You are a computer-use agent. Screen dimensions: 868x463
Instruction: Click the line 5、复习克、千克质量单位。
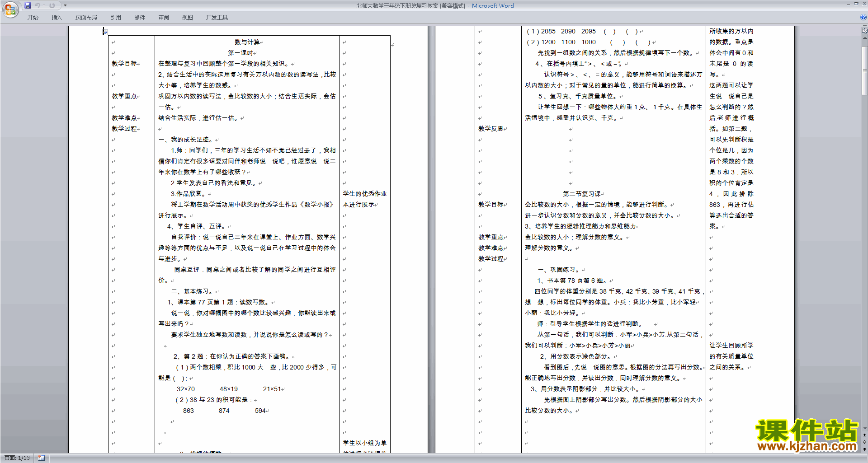click(x=578, y=96)
